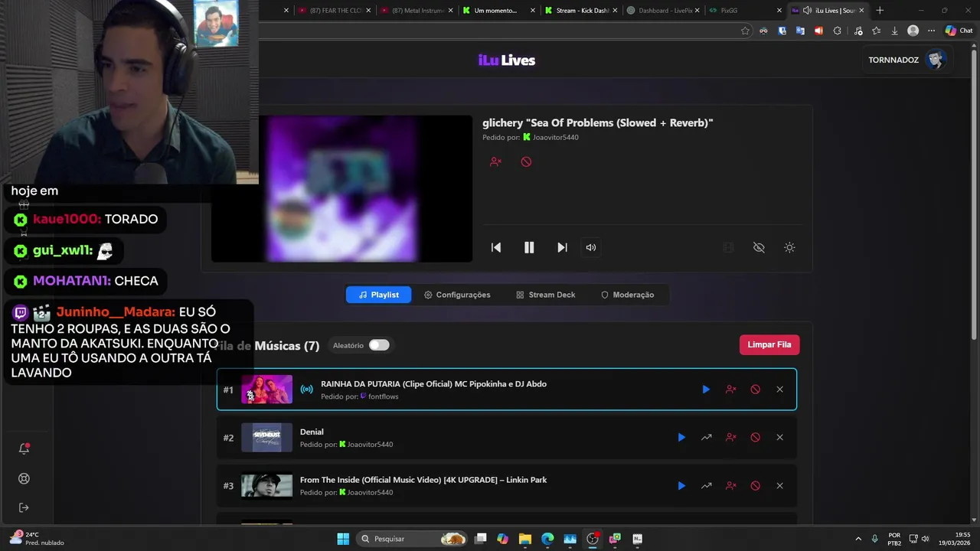980x551 pixels.
Task: Open browser settings and more menu
Action: point(931,31)
